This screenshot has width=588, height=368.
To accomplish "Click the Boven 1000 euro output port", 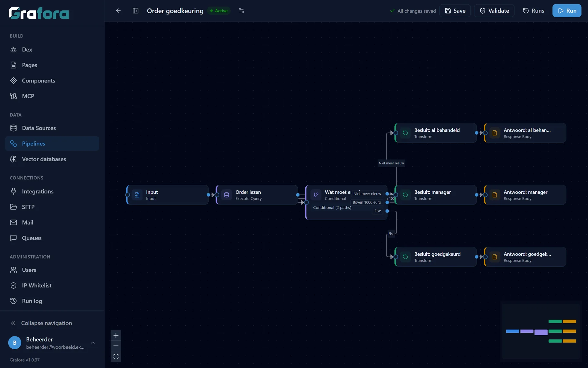I will (x=387, y=202).
